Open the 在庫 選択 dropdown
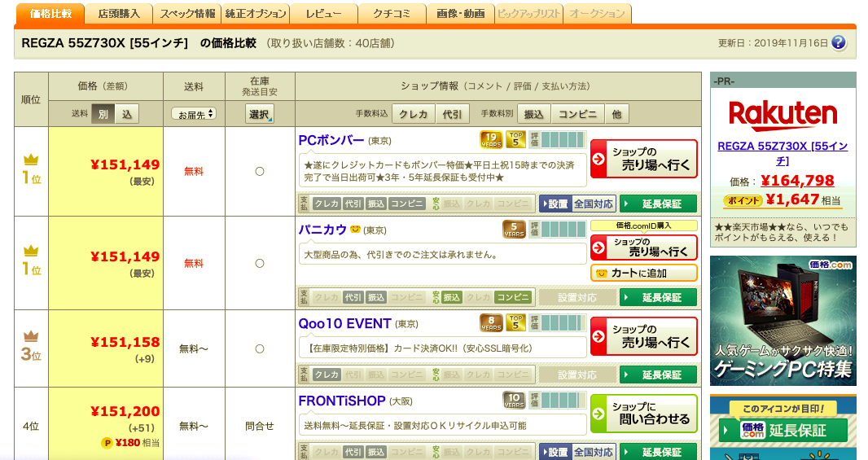Screen dimensions: 868x460 260,114
